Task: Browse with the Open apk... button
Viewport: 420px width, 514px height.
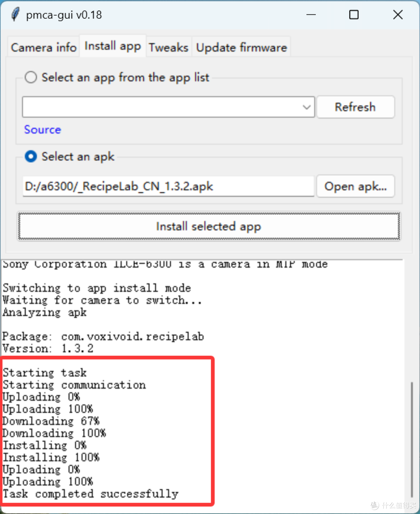Action: pos(355,186)
